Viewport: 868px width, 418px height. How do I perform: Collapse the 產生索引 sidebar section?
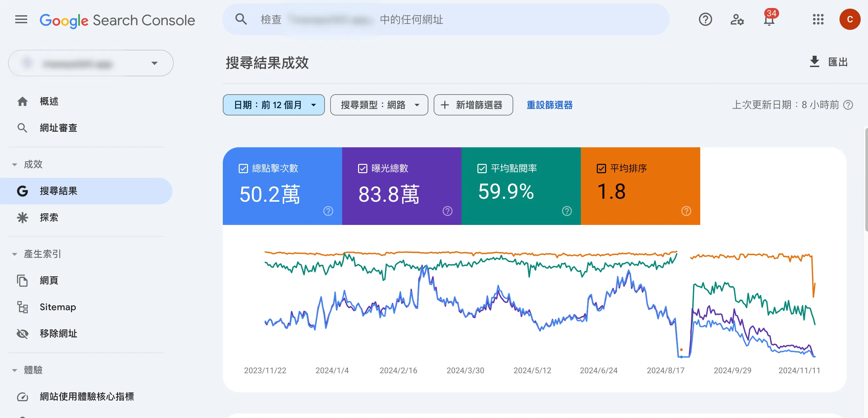(x=15, y=254)
